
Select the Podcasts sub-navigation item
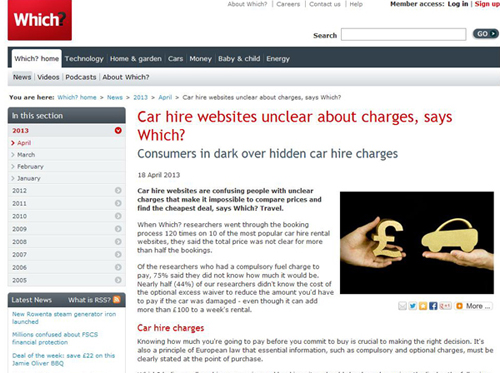(x=81, y=77)
